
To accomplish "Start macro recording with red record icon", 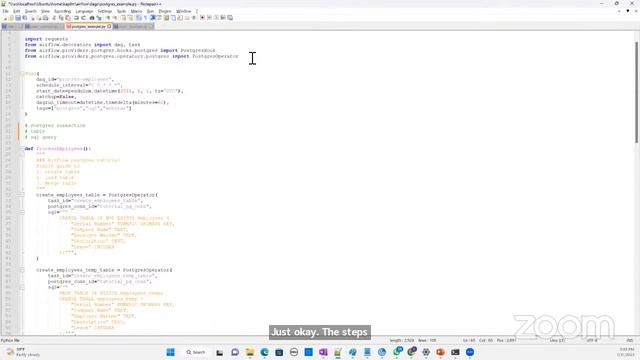I will click(x=202, y=18).
